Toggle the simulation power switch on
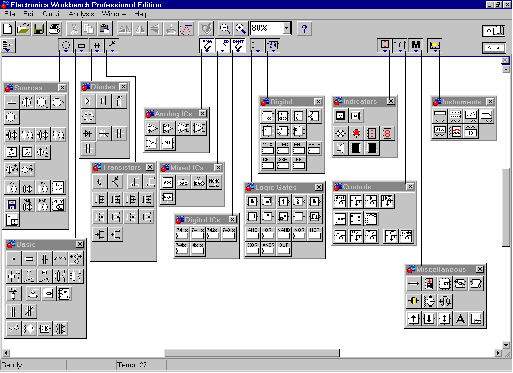The height and width of the screenshot is (373, 513). [494, 31]
